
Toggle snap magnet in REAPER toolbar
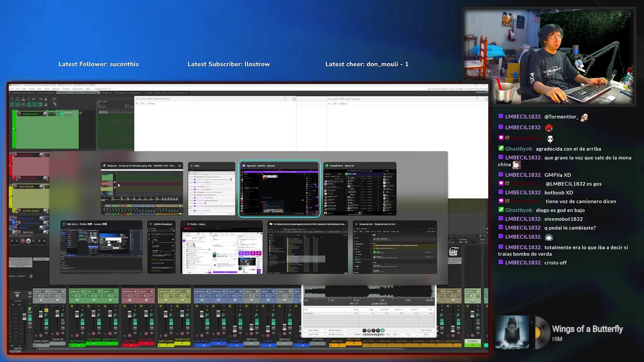tap(40, 105)
